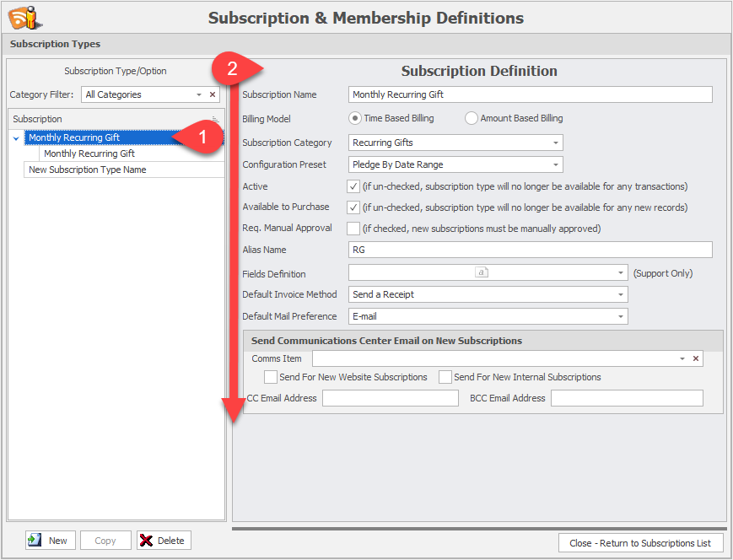This screenshot has width=733, height=560.
Task: Toggle the Available to Purchase checkbox
Action: pos(353,207)
